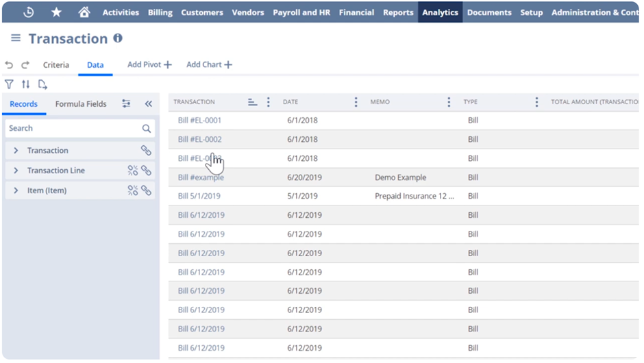
Task: Open the Analytics menu
Action: click(440, 12)
